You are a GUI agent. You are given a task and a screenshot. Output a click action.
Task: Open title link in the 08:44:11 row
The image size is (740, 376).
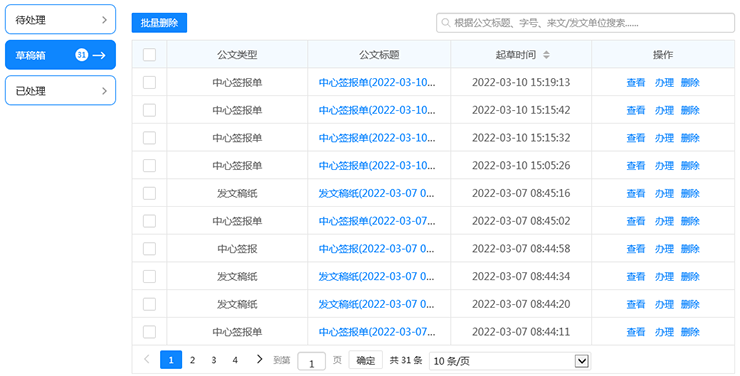click(377, 332)
